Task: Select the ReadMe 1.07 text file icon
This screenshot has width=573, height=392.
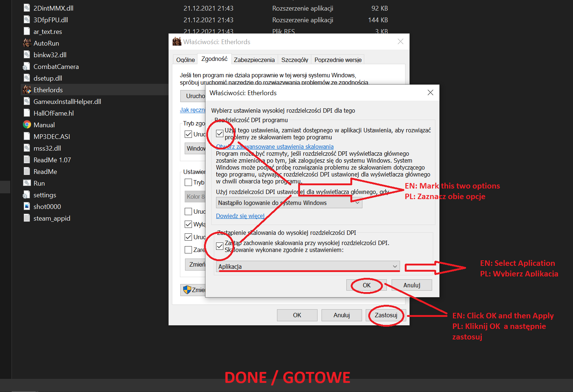Action: click(27, 160)
